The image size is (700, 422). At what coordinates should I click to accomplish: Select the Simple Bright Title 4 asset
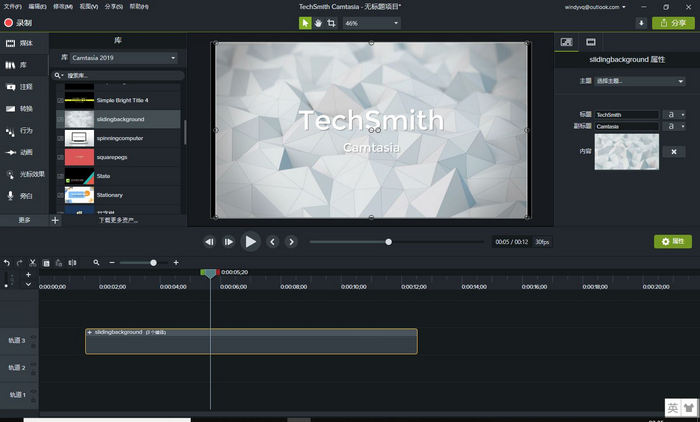point(118,100)
